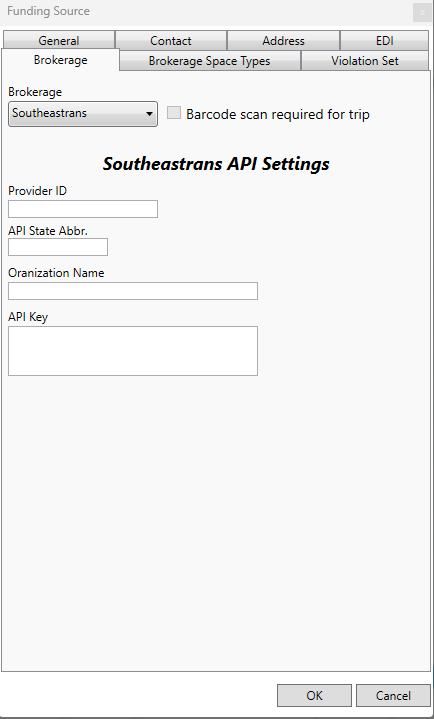Switch to the General tab
Viewport: 434px width, 719px height.
click(59, 41)
